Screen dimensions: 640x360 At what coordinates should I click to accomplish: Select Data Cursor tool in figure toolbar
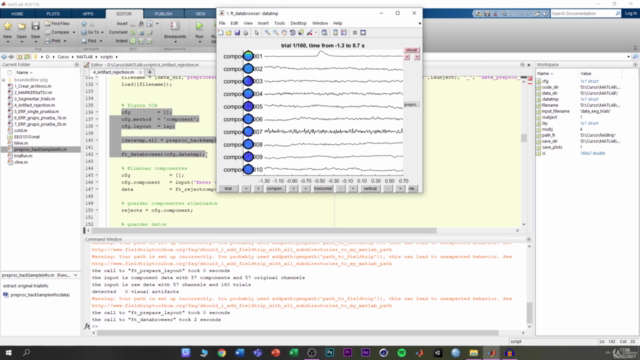(301, 33)
